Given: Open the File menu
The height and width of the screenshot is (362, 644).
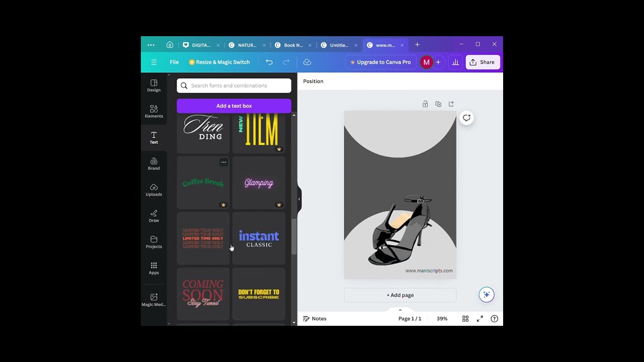Looking at the screenshot, I should coord(174,62).
